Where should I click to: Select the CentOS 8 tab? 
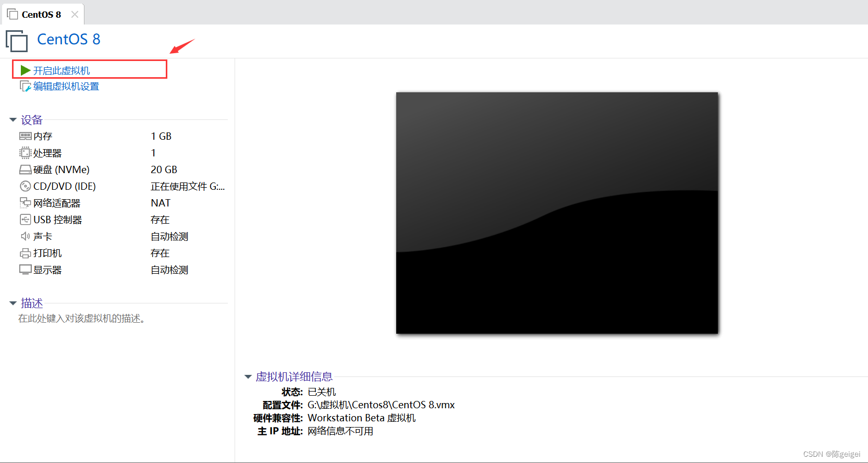[x=43, y=14]
